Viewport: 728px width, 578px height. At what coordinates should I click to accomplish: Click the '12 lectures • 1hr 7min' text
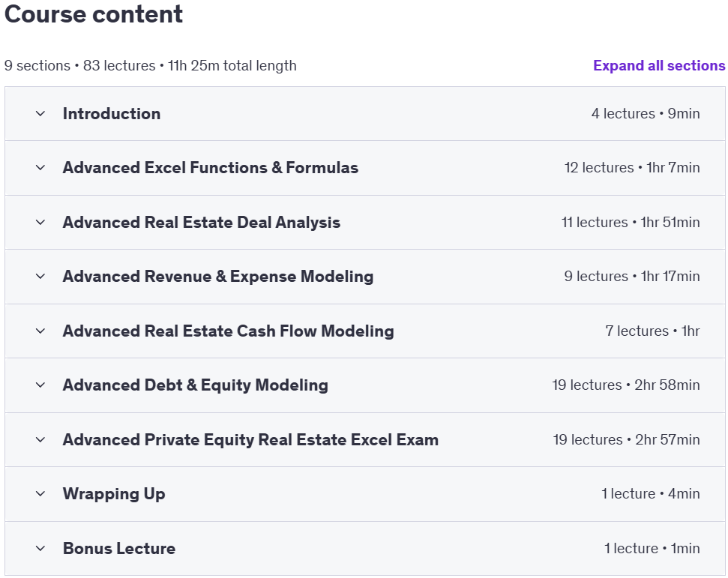pyautogui.click(x=632, y=168)
